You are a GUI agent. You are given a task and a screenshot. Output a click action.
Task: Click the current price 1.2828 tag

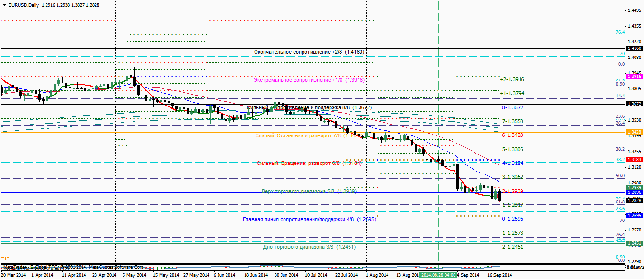coord(635,201)
